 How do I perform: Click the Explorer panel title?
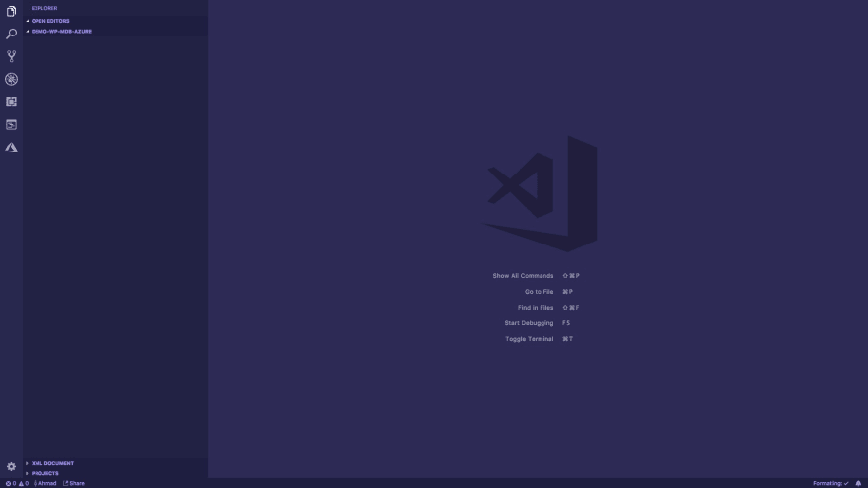point(44,8)
